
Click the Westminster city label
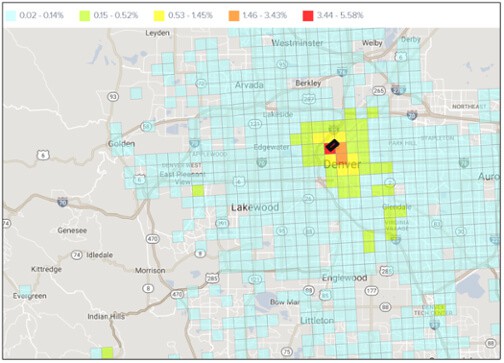click(297, 43)
